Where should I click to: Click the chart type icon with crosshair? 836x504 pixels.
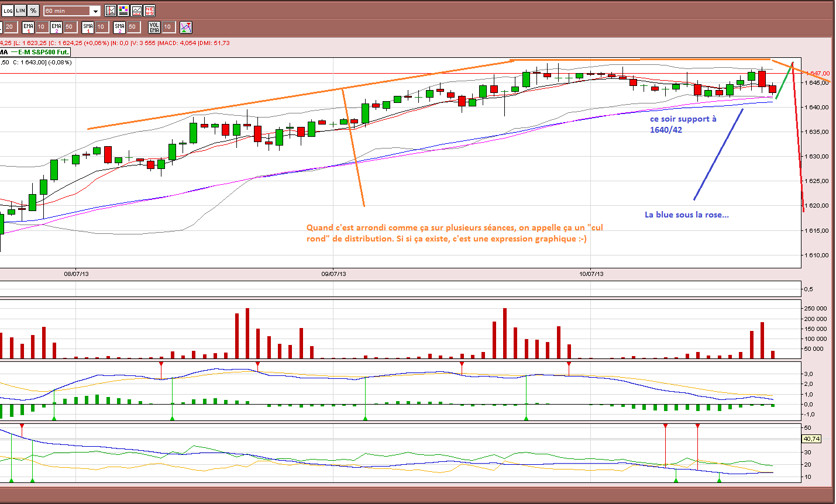tap(111, 11)
